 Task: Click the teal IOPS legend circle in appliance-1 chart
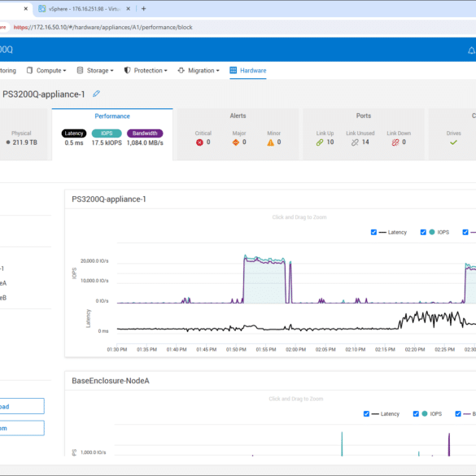click(x=432, y=232)
